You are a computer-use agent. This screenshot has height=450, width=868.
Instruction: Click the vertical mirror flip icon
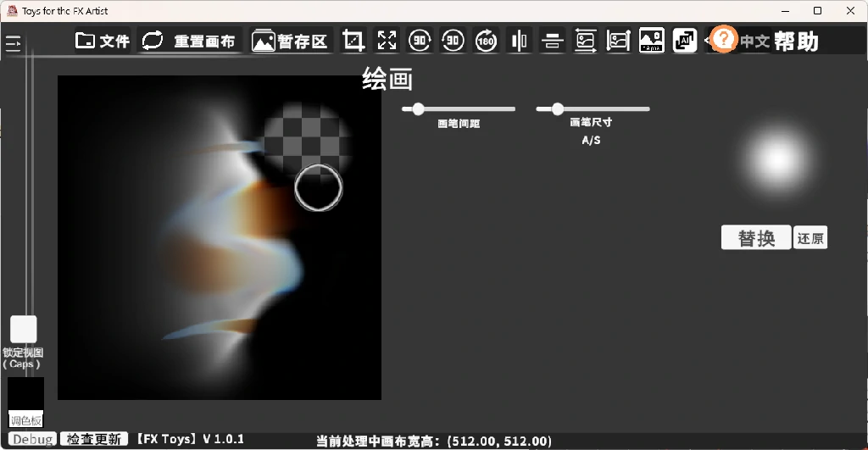pos(519,41)
